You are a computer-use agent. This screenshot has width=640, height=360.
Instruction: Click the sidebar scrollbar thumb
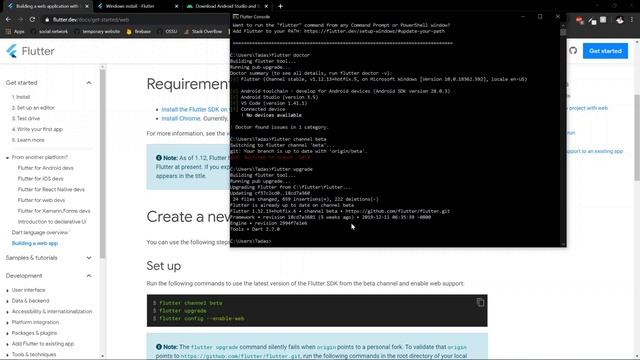102,163
